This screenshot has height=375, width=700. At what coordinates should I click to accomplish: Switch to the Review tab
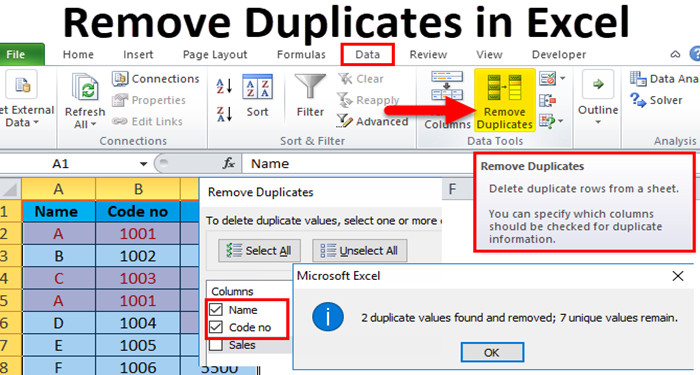(428, 54)
